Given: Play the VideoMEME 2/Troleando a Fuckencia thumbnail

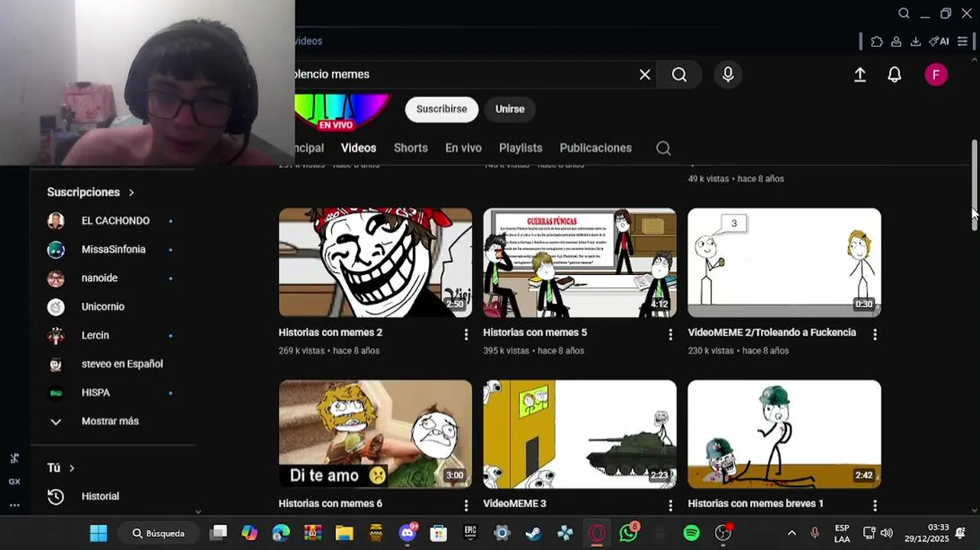Looking at the screenshot, I should point(785,262).
